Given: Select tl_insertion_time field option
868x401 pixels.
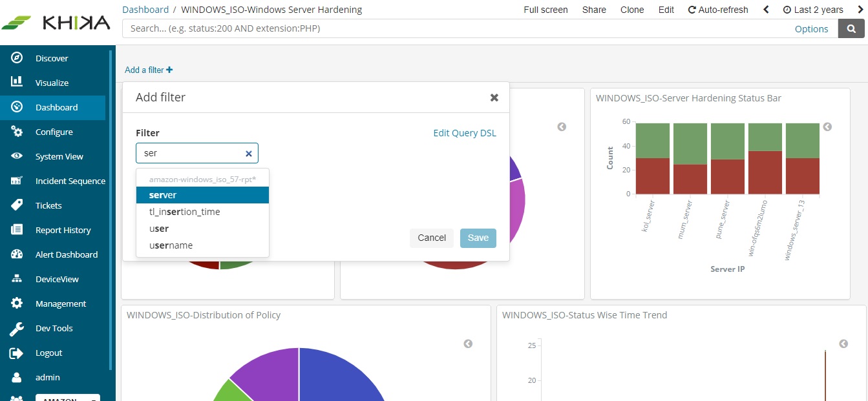Looking at the screenshot, I should pos(202,212).
